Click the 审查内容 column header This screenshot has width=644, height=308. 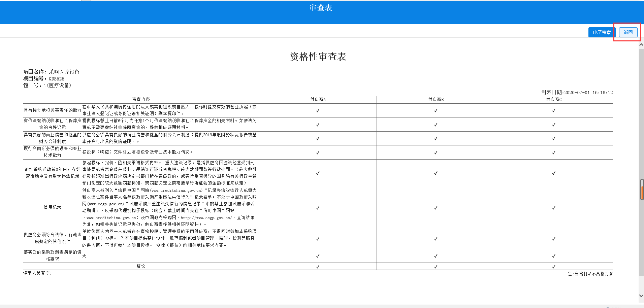click(141, 100)
